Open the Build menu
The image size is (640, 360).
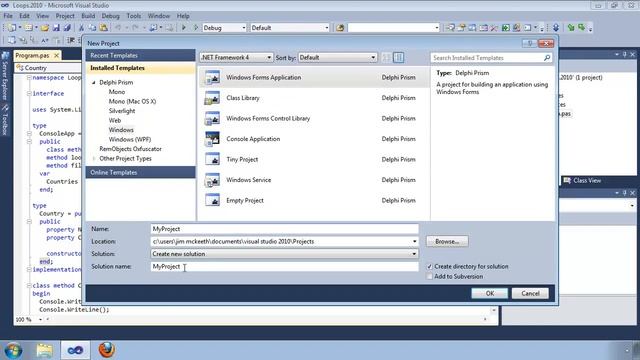(88, 16)
